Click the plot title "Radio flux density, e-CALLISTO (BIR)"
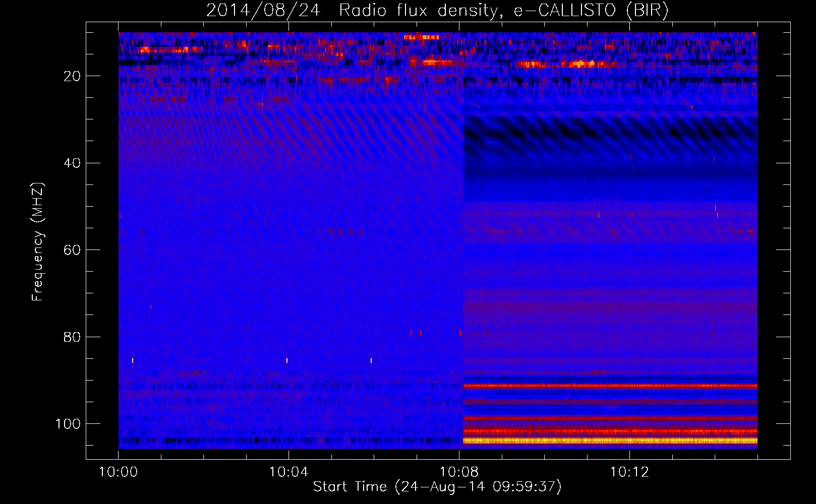This screenshot has height=504, width=816. [504, 11]
